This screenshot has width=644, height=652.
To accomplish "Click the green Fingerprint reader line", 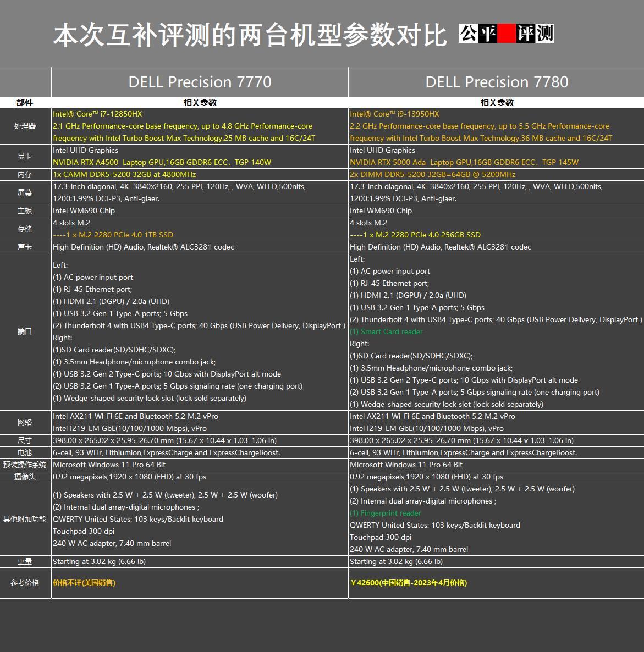I will click(x=385, y=513).
